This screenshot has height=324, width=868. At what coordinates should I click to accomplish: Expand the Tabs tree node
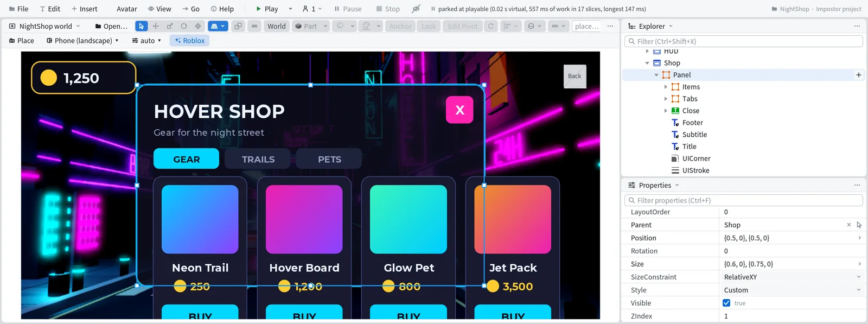(x=666, y=99)
